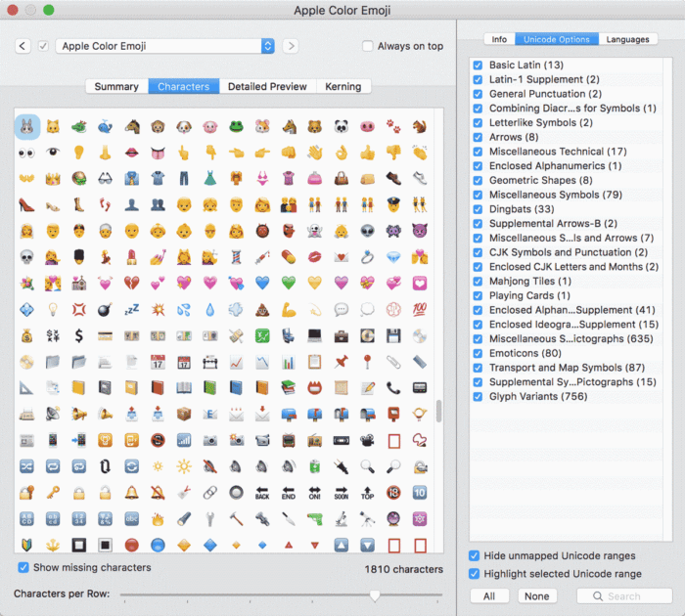This screenshot has height=616, width=685.
Task: Select the panda face emoji glyph
Action: coord(342,126)
